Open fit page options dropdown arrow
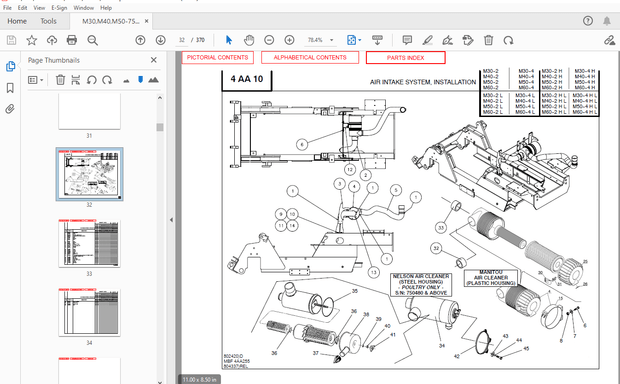620x384 pixels. point(359,40)
